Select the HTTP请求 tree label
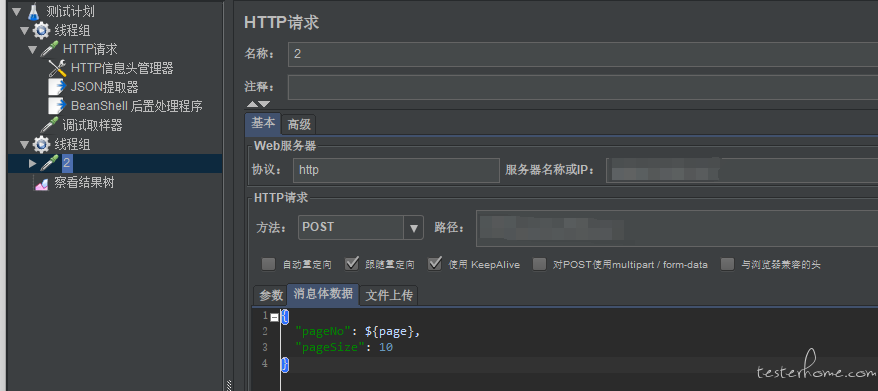 click(90, 49)
